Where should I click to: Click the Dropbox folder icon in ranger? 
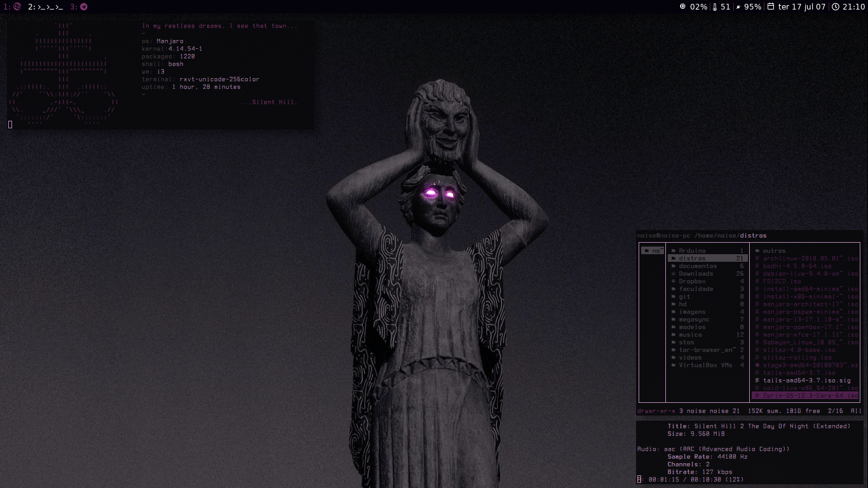click(674, 281)
